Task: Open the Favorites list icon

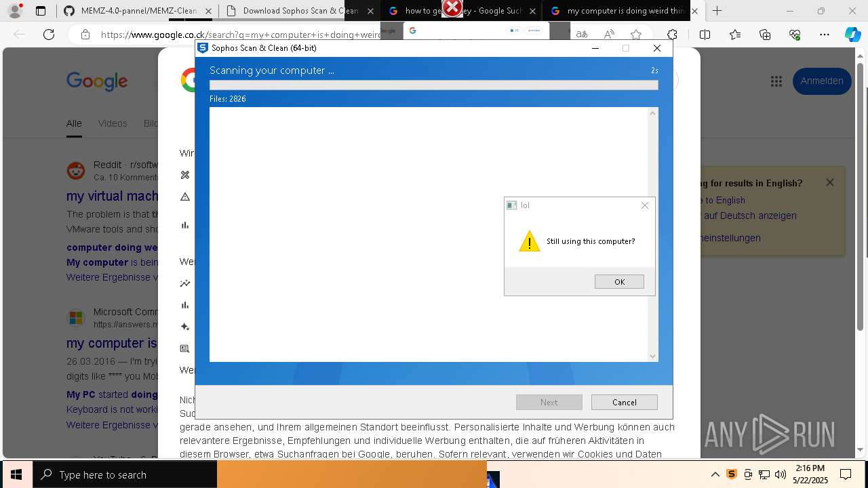Action: click(735, 35)
